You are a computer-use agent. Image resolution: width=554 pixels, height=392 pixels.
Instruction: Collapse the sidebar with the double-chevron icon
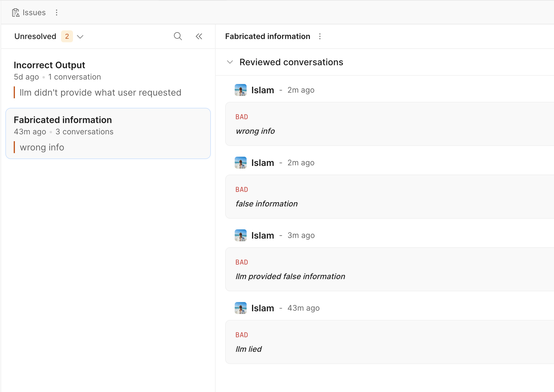click(x=199, y=36)
